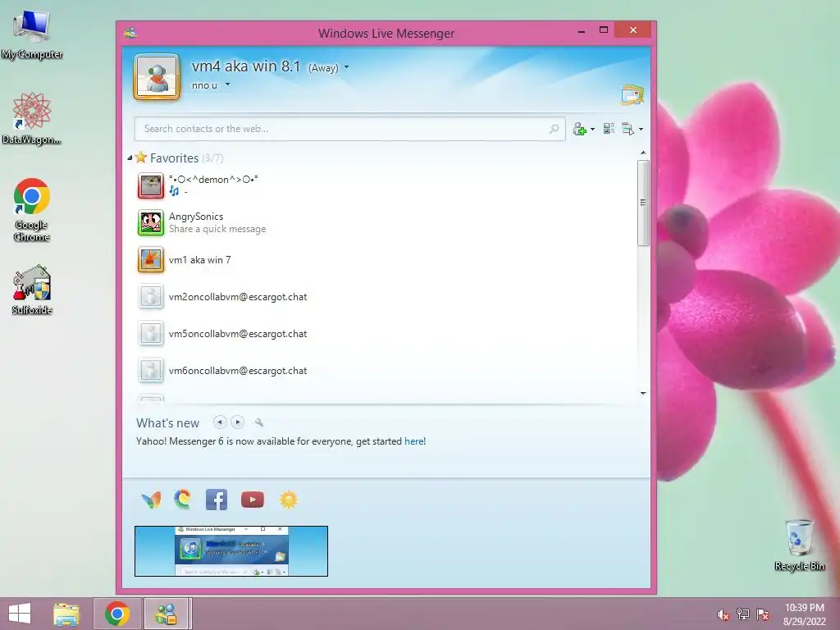Open the Show menu dropdown arrow

pos(641,129)
